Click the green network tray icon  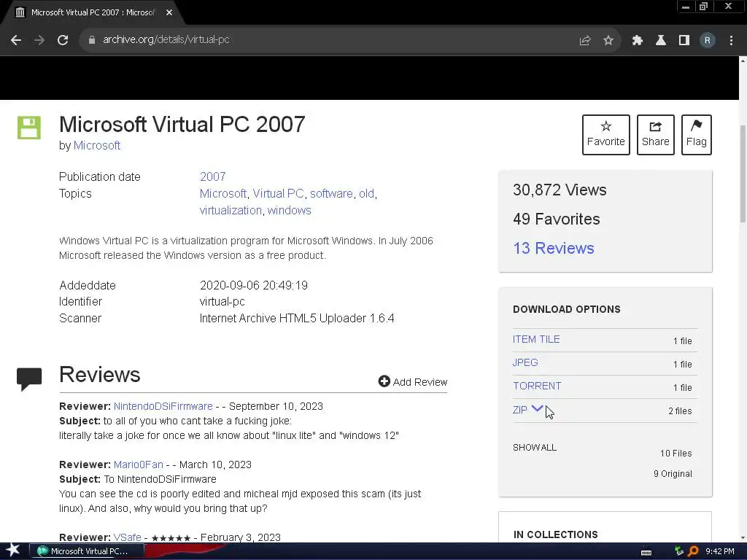(679, 551)
